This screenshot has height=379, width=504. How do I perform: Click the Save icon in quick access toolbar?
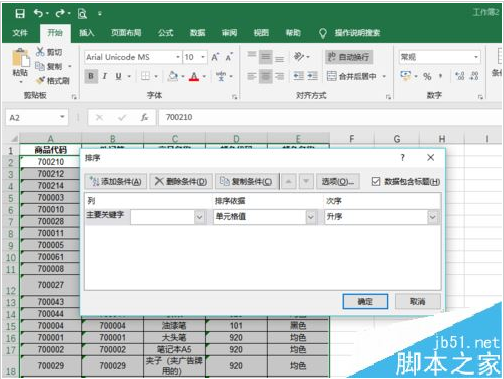pos(20,14)
